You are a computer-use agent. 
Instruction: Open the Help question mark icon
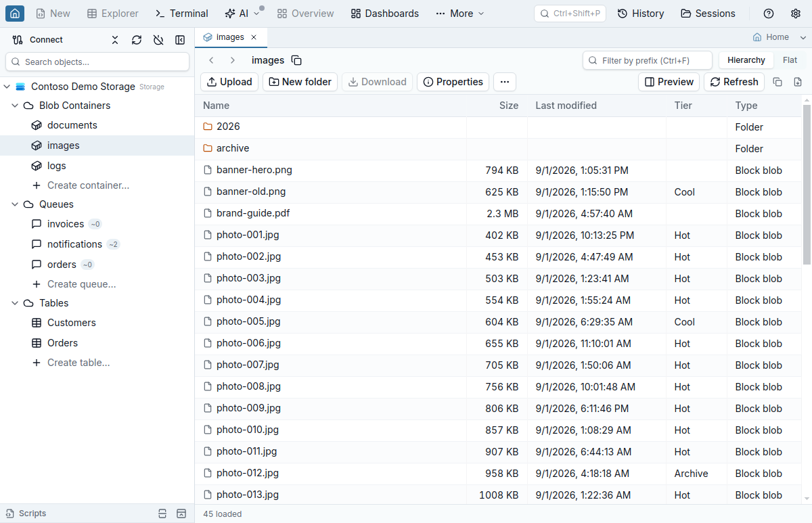[x=769, y=14]
